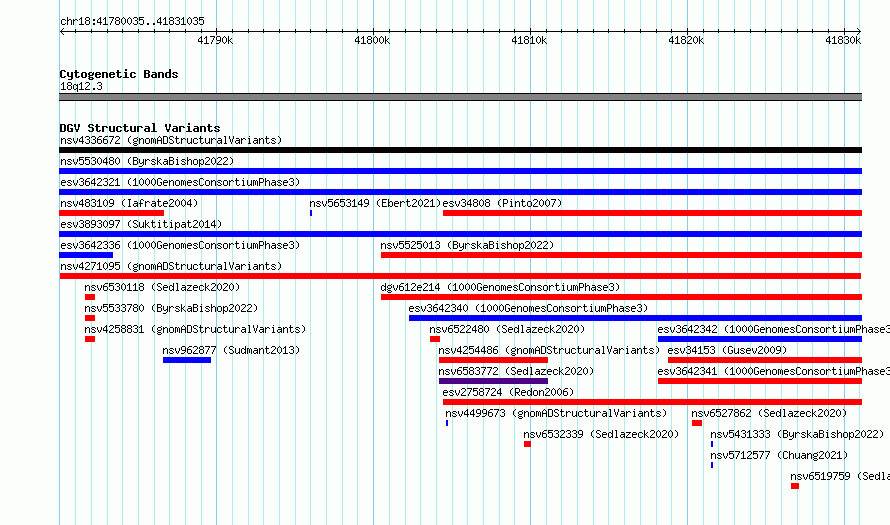890x525 pixels.
Task: Open nsv4254486 gnomADStructuralVariants label
Action: coord(549,350)
